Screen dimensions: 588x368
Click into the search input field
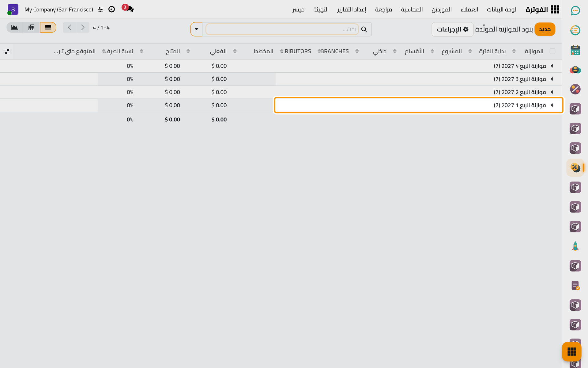click(x=282, y=29)
